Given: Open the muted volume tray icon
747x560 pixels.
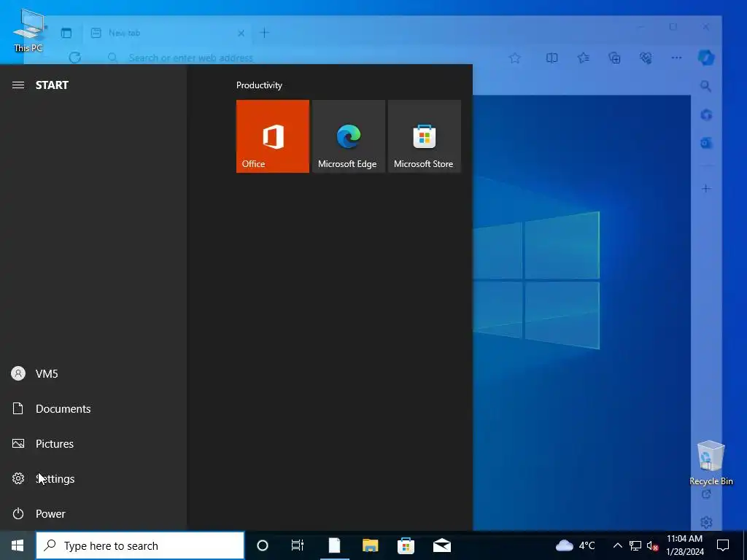Looking at the screenshot, I should [x=653, y=545].
